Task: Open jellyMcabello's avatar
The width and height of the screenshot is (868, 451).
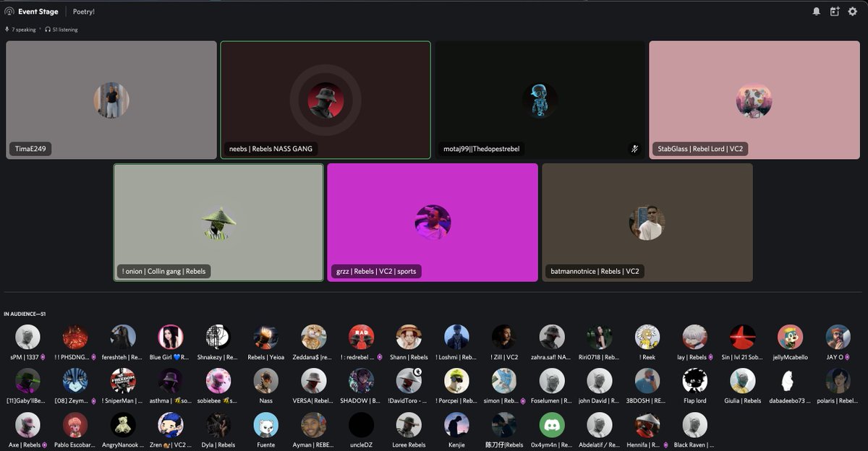Action: pos(791,337)
